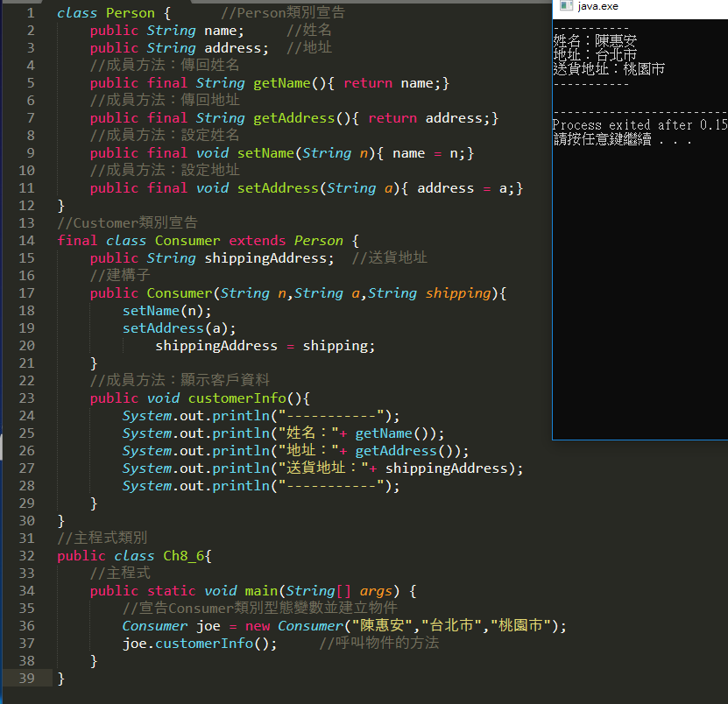The image size is (728, 704).
Task: Click the highlighted line number 39
Action: click(x=27, y=679)
